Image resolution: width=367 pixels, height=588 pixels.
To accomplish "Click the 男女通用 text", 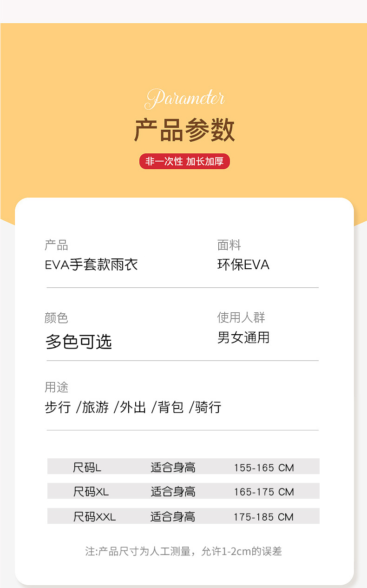I will coord(243,337).
